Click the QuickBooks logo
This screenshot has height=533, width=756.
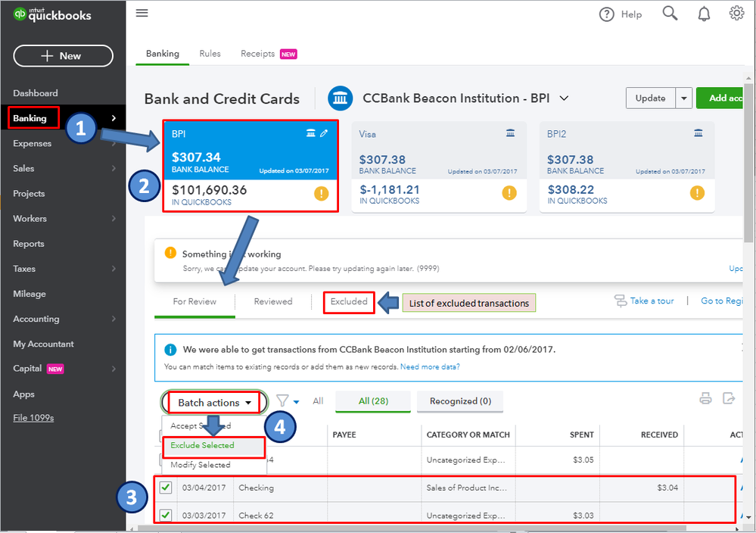pyautogui.click(x=52, y=14)
